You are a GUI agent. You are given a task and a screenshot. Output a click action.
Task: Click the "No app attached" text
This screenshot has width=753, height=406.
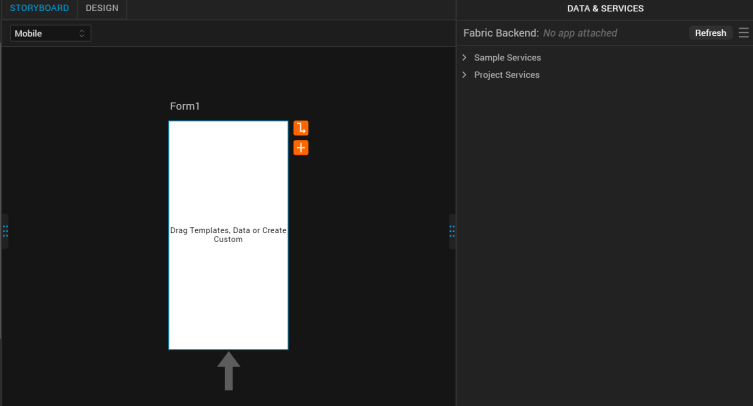tap(580, 33)
